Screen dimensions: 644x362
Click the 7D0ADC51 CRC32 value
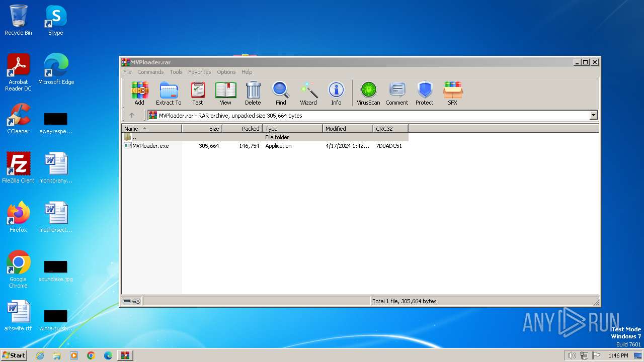(x=389, y=146)
